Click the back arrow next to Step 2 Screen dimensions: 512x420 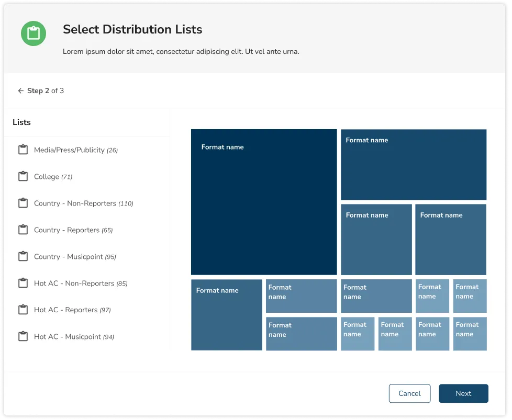coord(20,90)
